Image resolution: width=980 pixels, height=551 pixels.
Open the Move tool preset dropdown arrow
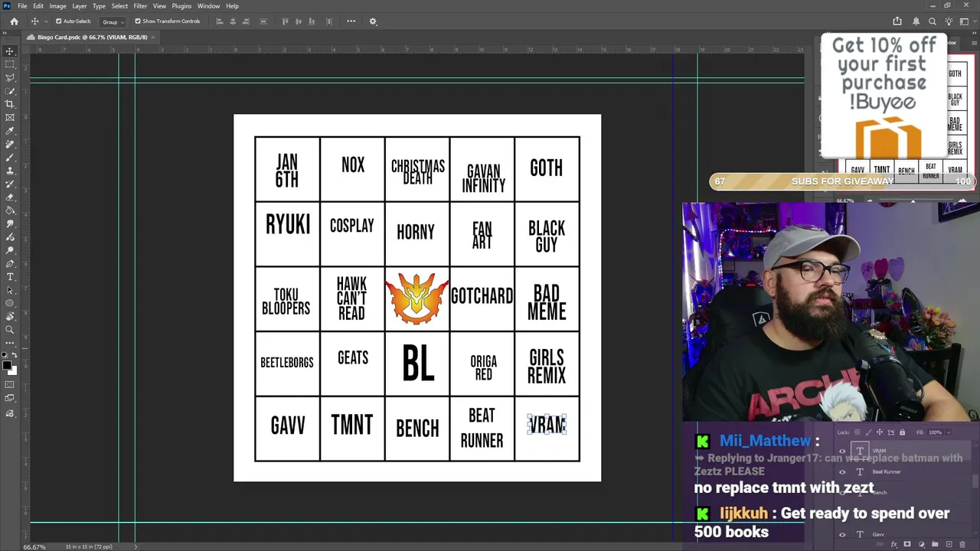pyautogui.click(x=44, y=21)
